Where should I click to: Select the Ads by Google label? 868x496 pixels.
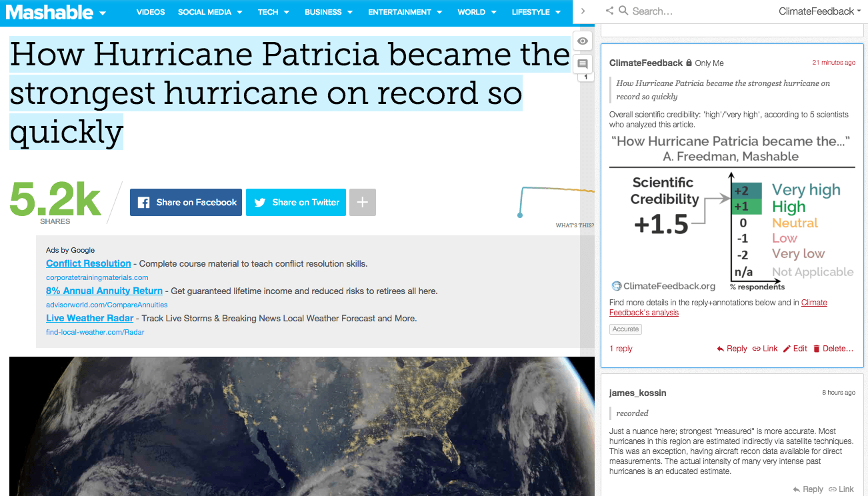[x=71, y=250]
